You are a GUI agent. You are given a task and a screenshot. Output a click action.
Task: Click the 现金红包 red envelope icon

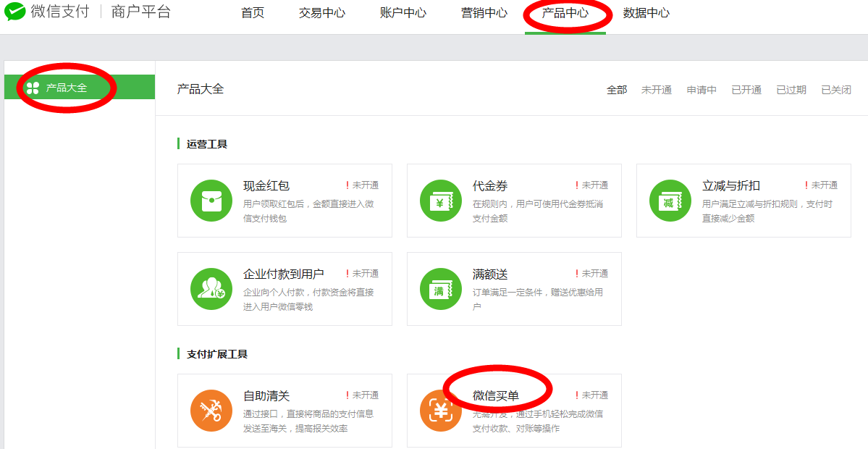(x=211, y=201)
